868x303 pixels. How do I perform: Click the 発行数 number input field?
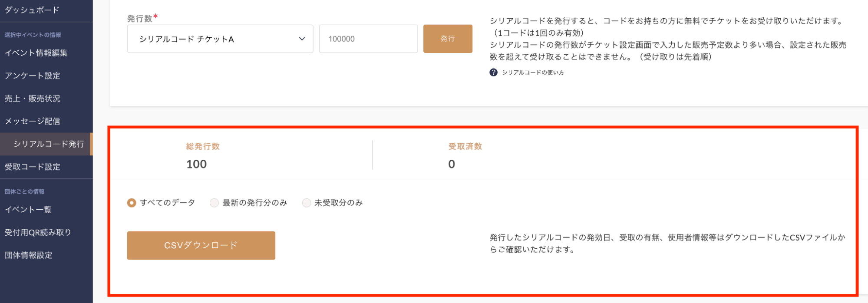click(368, 39)
